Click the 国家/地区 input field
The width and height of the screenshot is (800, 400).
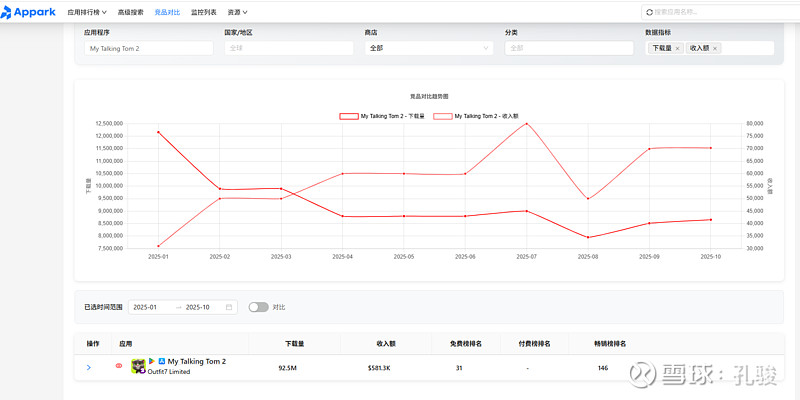point(289,48)
